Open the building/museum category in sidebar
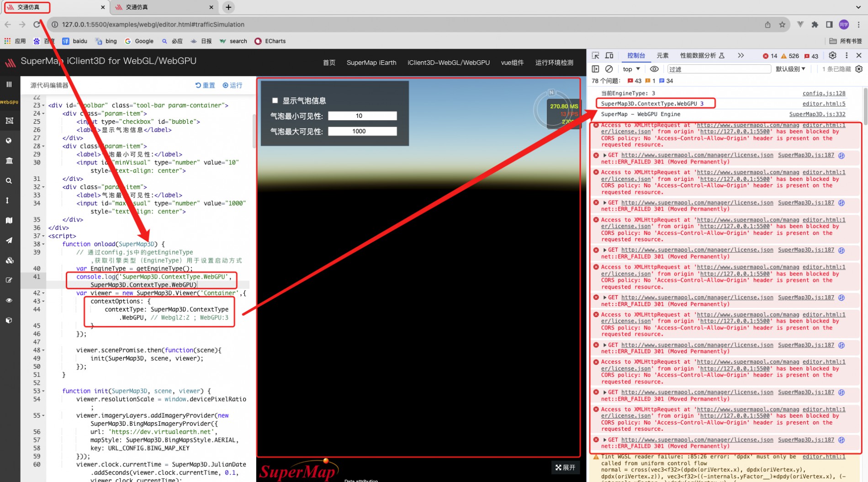 click(9, 160)
